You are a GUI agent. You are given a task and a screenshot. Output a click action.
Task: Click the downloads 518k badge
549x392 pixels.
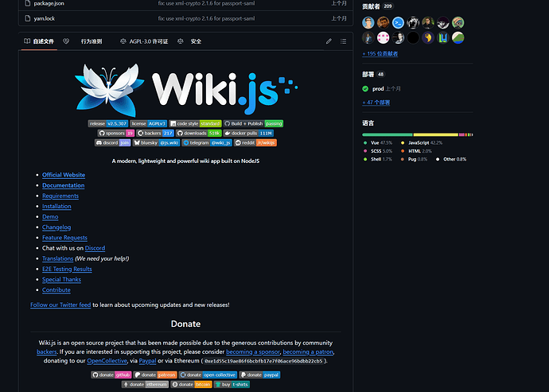pos(199,133)
